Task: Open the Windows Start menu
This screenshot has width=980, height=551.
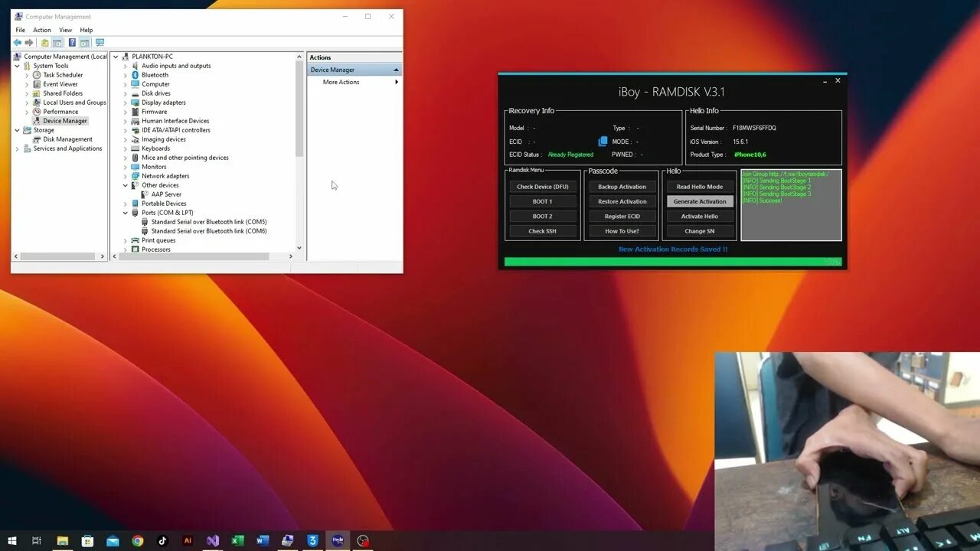Action: 12,540
